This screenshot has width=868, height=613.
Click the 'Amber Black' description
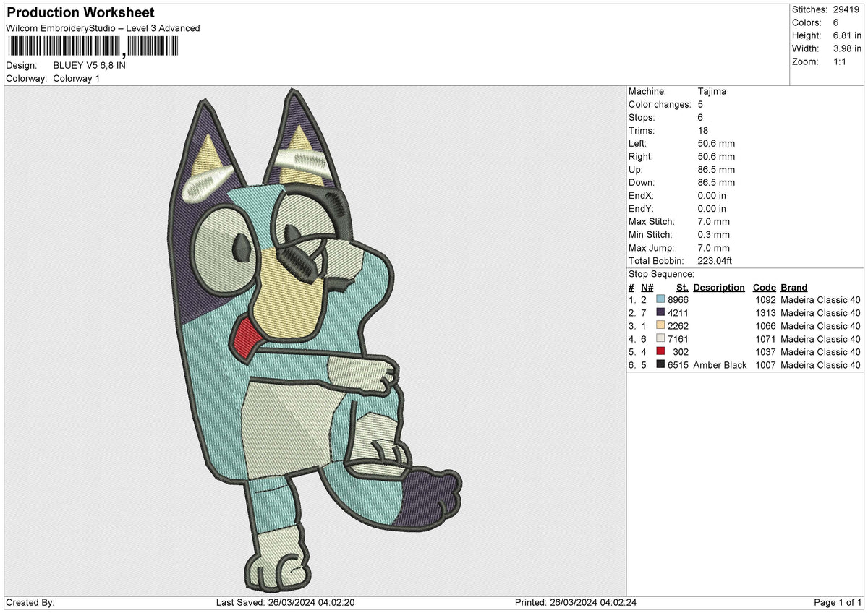coord(720,365)
